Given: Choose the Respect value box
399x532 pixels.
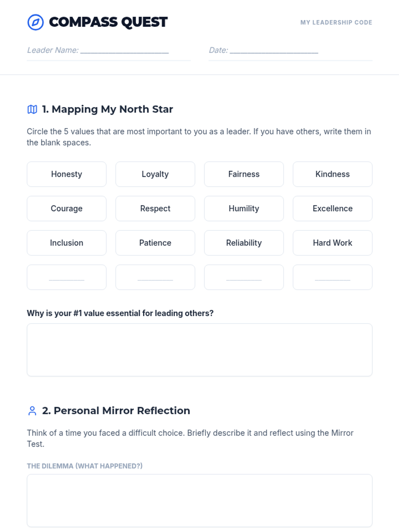Looking at the screenshot, I should tap(155, 208).
